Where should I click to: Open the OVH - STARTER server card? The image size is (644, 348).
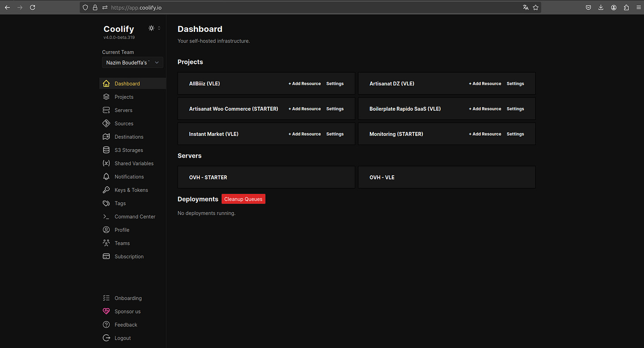point(266,177)
